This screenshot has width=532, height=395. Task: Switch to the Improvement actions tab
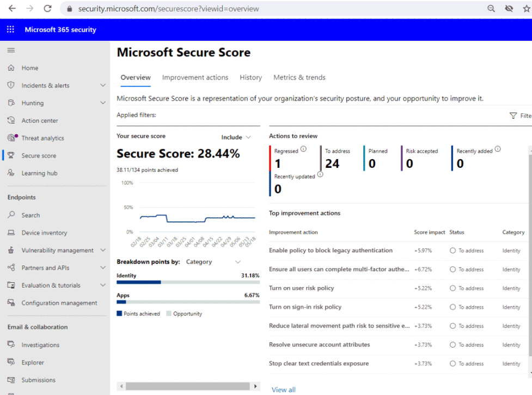[x=195, y=77]
